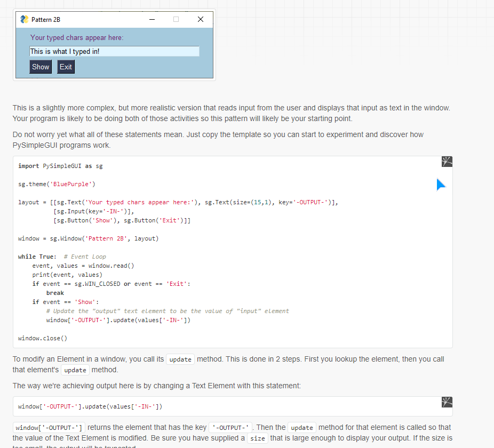Click the blue cursor arrow over the code block
This screenshot has height=448, width=494.
tap(440, 184)
